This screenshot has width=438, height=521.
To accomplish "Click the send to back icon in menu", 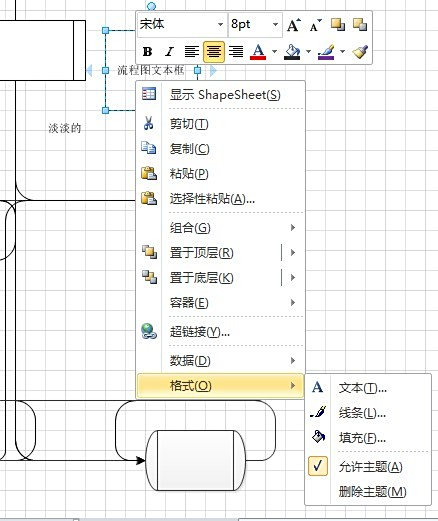I will 149,277.
